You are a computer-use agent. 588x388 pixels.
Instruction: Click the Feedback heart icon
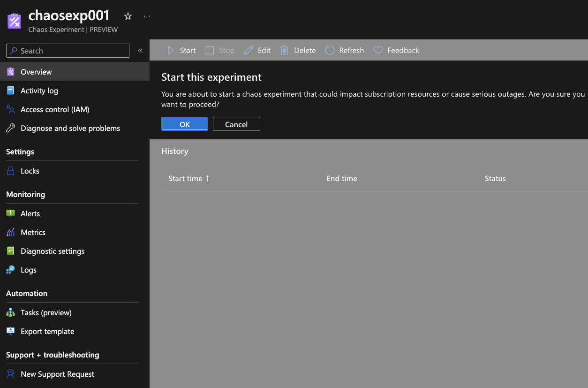(378, 50)
